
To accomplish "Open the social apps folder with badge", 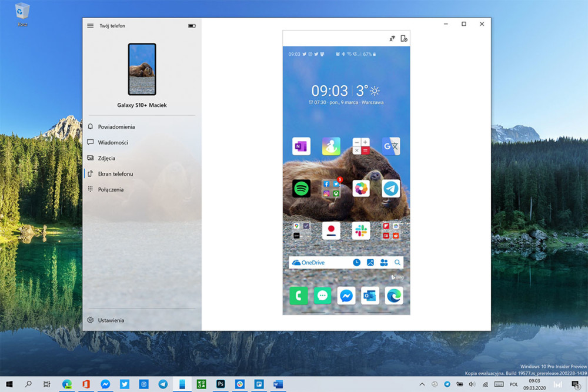I will click(331, 189).
